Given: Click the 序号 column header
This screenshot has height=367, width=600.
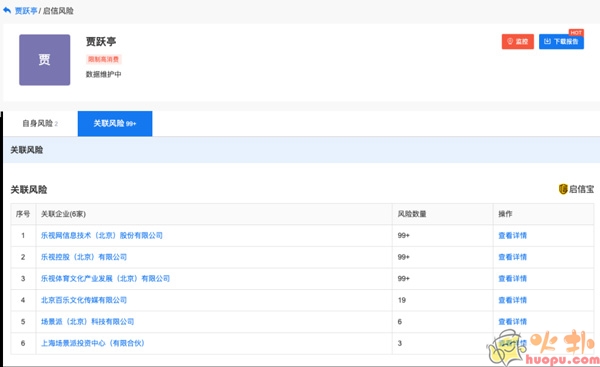Looking at the screenshot, I should coord(23,214).
